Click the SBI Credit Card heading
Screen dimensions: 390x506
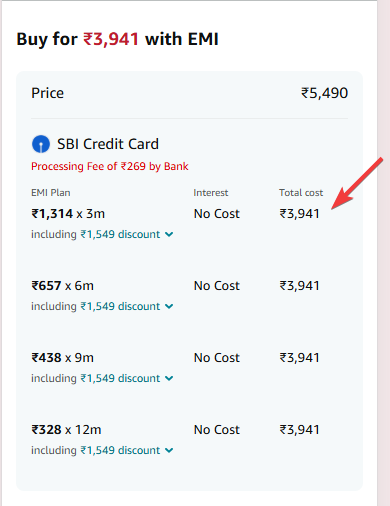pos(108,144)
